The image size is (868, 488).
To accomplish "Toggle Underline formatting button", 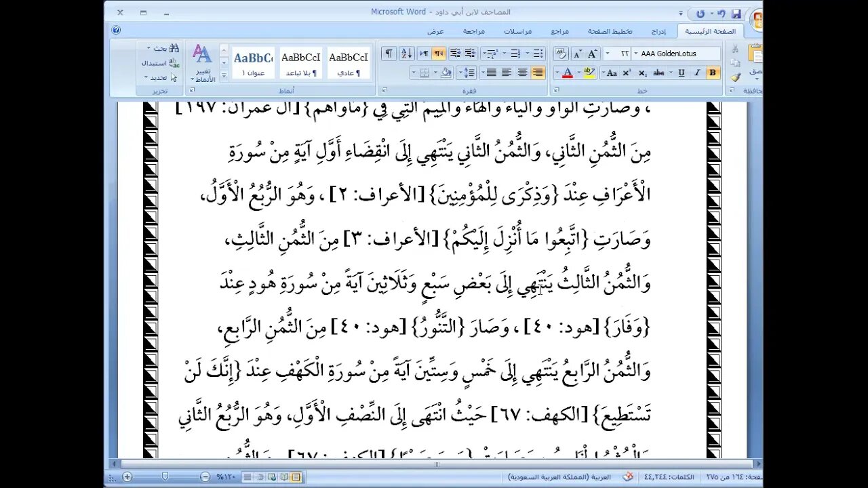I will point(682,73).
